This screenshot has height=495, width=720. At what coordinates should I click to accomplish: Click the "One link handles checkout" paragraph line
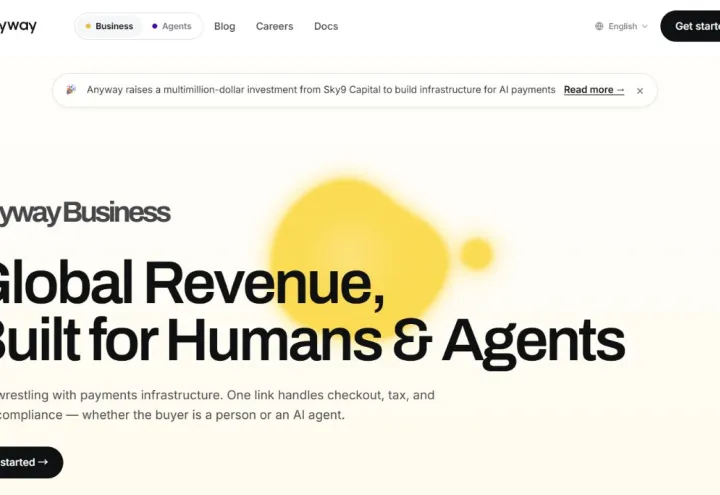point(217,395)
